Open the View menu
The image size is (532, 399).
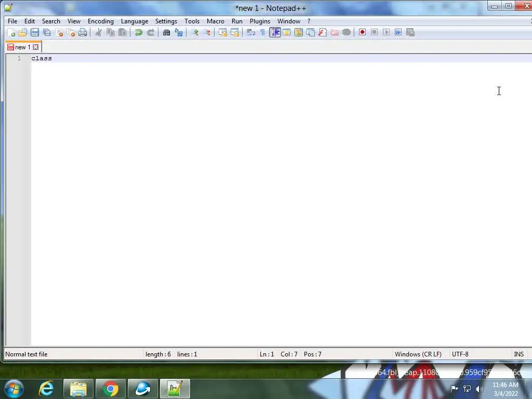pyautogui.click(x=74, y=21)
